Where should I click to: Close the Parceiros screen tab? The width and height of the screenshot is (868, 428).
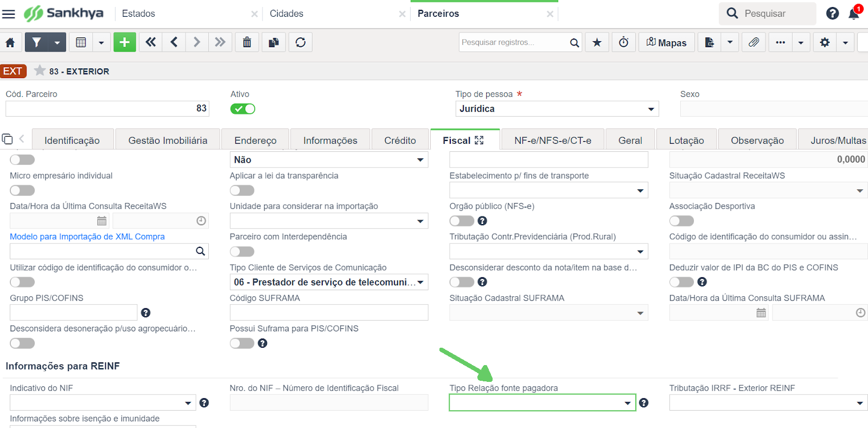550,14
